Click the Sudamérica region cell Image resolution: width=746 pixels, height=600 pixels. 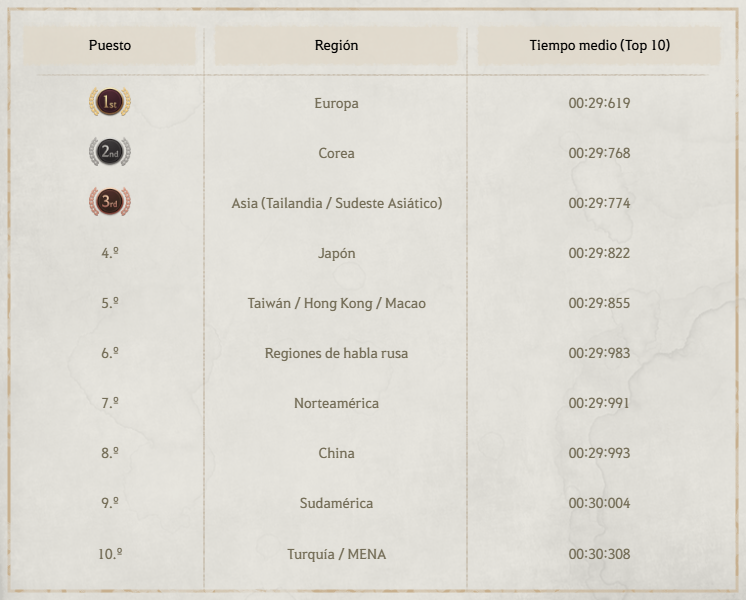click(336, 503)
